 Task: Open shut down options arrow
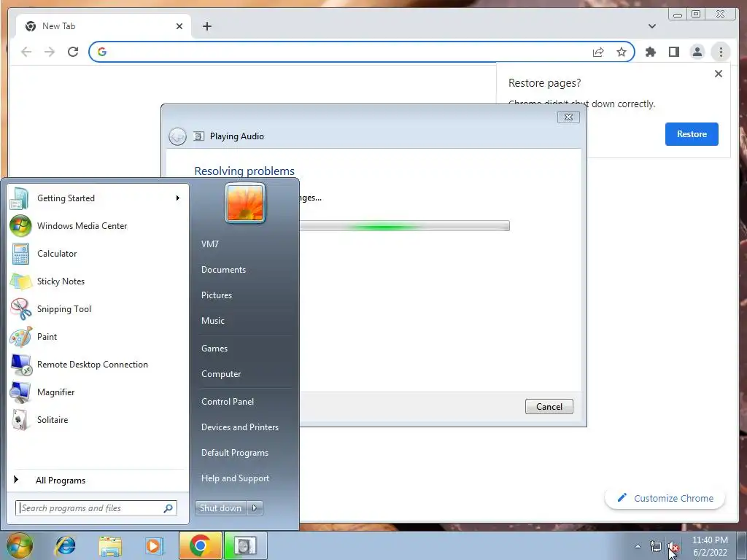[x=255, y=508]
